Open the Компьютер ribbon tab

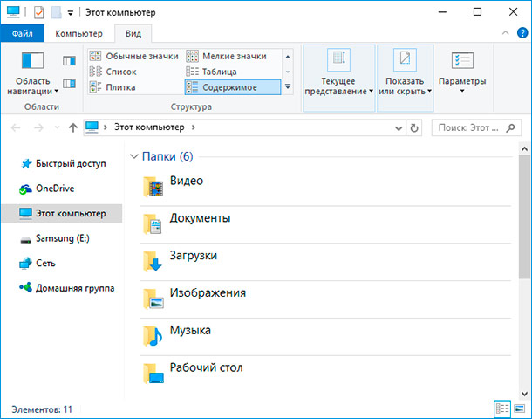click(78, 34)
